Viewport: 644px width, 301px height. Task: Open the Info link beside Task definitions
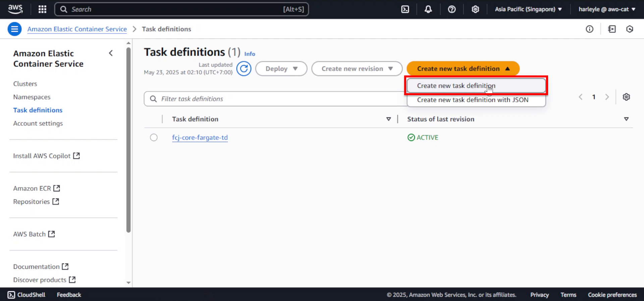(x=250, y=54)
